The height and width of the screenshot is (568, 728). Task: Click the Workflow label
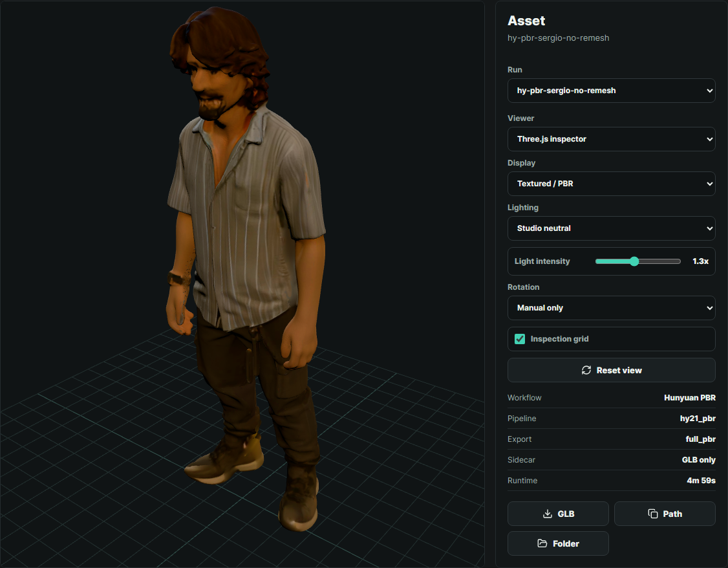[524, 398]
